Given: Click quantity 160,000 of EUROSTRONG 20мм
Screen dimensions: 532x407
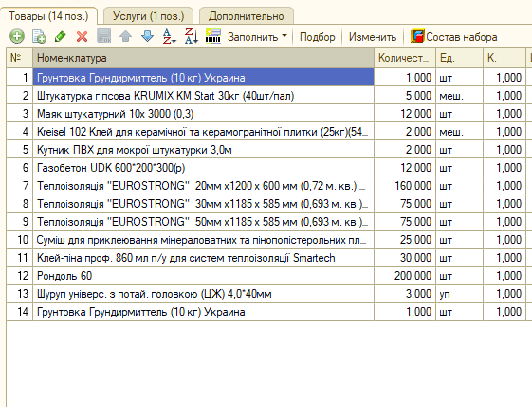Looking at the screenshot, I should tap(405, 186).
